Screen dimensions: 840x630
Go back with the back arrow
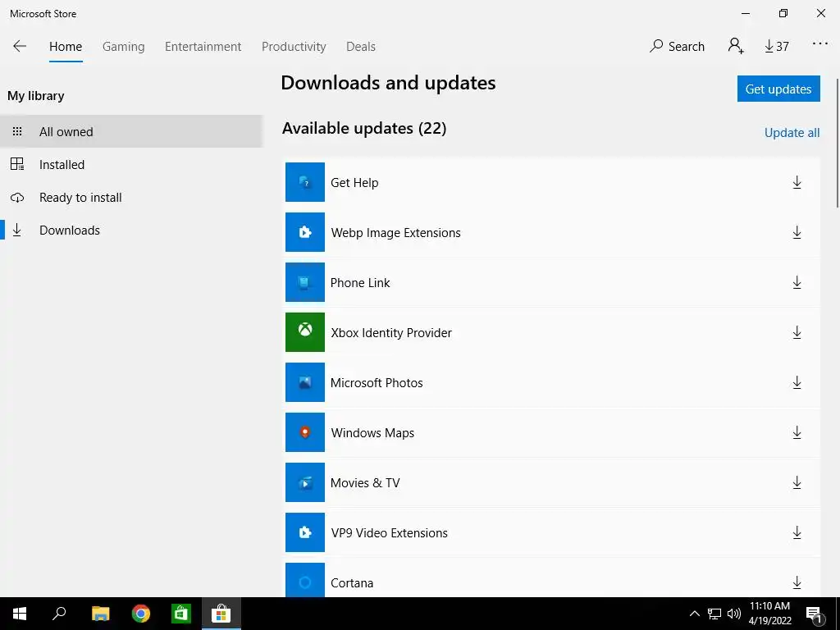(x=20, y=46)
